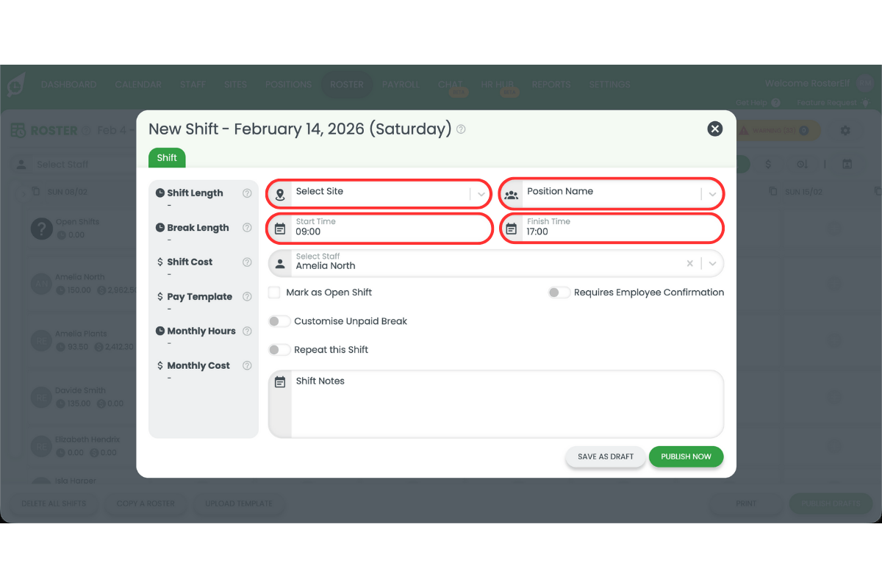Viewport: 882px width, 588px height.
Task: Open the Select Staff dropdown arrow
Action: point(712,263)
